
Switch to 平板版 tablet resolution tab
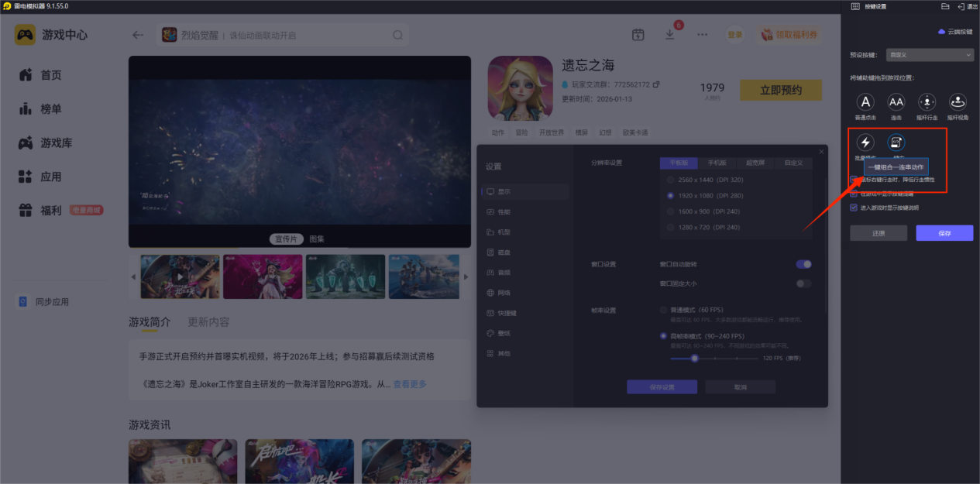click(x=679, y=163)
